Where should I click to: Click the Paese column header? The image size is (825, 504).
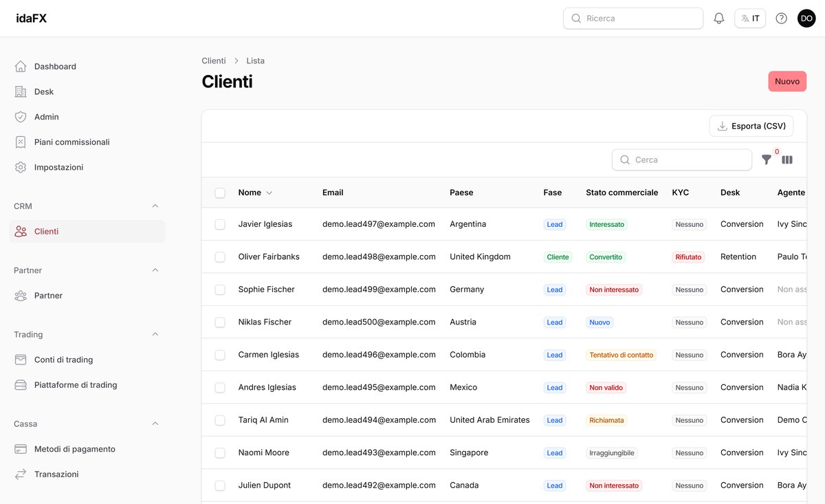(461, 193)
